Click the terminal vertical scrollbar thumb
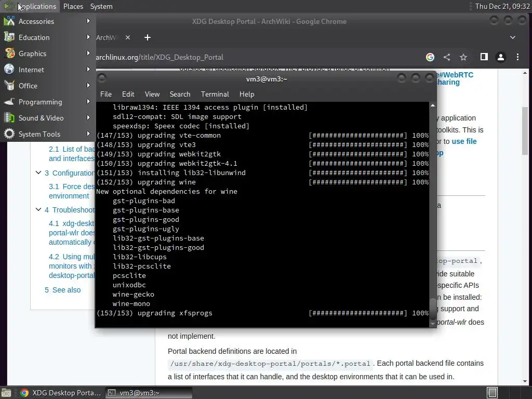532x399 pixels. click(432, 309)
